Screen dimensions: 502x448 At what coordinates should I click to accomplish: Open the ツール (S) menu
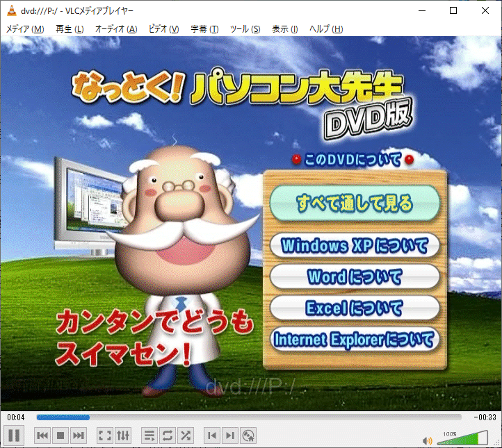pyautogui.click(x=245, y=29)
